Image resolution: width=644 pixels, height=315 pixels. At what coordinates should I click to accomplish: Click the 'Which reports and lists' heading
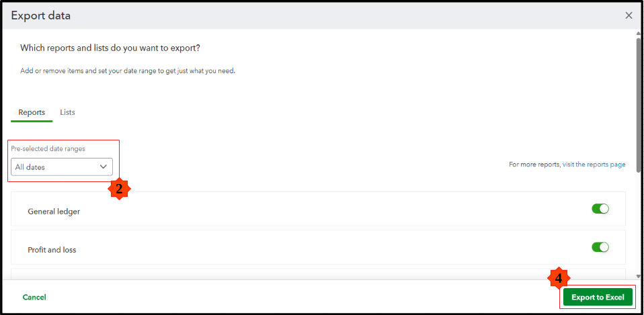(110, 48)
